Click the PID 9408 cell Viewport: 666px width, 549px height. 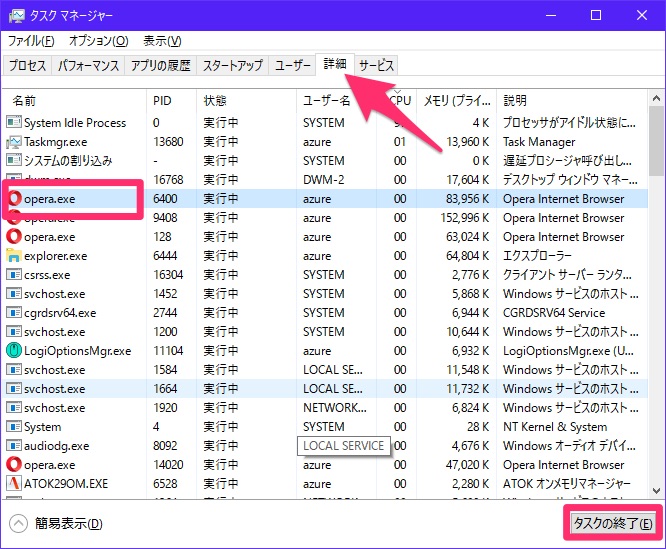[x=165, y=218]
